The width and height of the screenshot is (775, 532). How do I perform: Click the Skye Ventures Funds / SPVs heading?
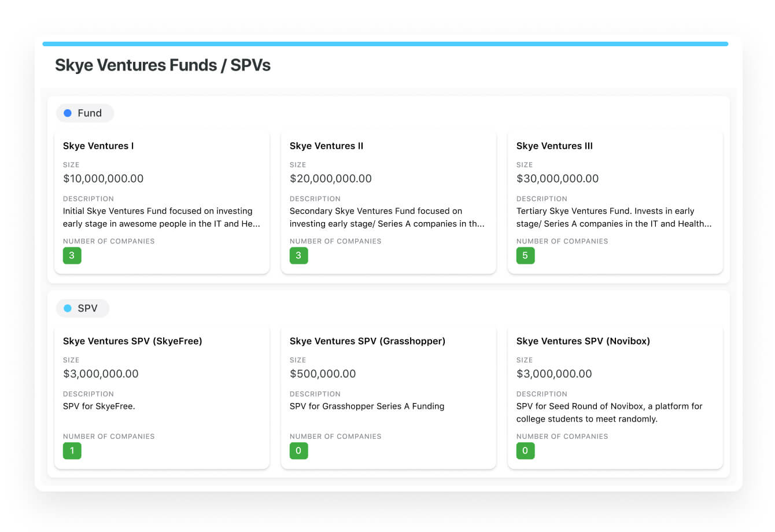pos(163,65)
